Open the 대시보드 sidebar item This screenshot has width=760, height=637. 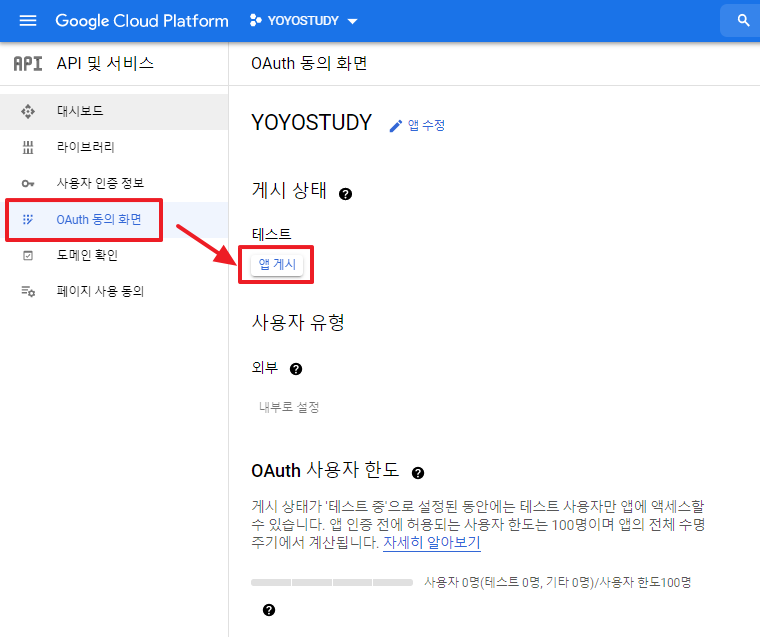114,111
